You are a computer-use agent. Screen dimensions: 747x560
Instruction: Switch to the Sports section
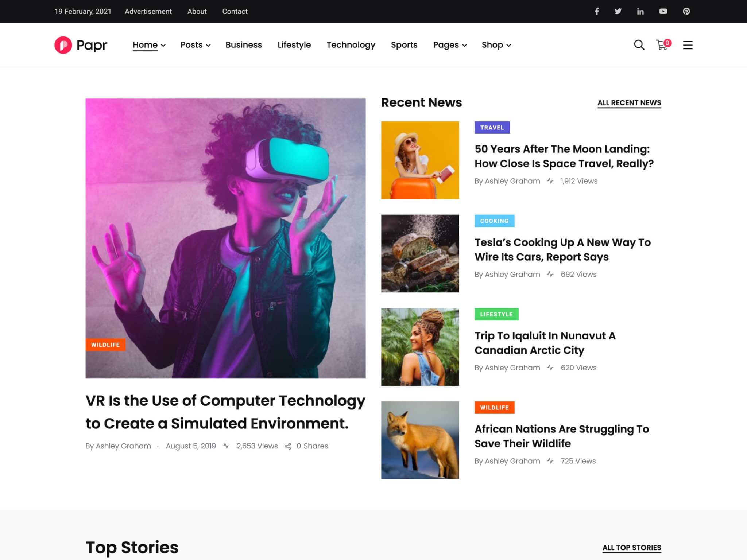point(404,45)
